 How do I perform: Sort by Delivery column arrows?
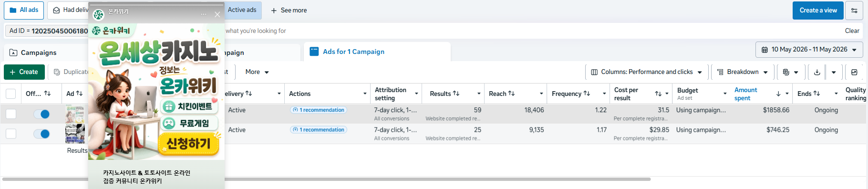[x=249, y=94]
